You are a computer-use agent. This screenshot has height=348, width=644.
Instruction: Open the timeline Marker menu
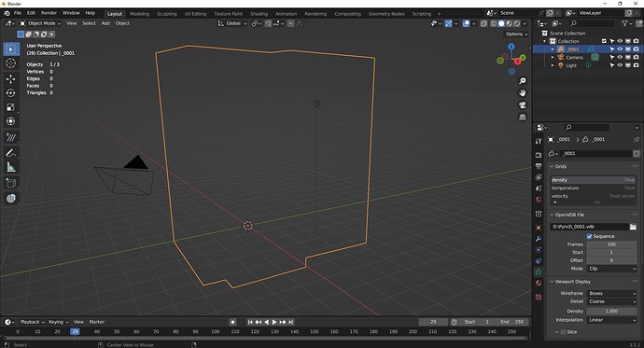pyautogui.click(x=97, y=322)
